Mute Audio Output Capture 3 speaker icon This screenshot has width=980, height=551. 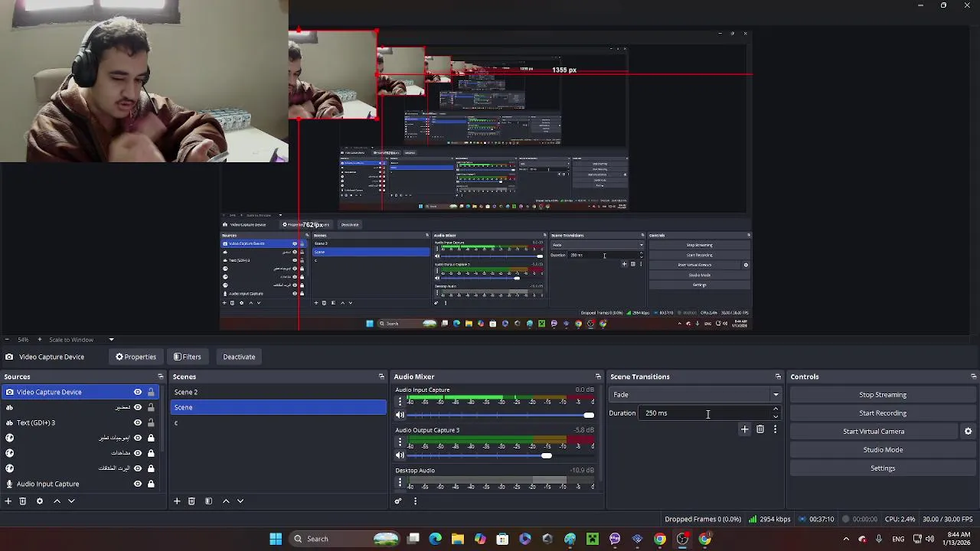coord(400,455)
